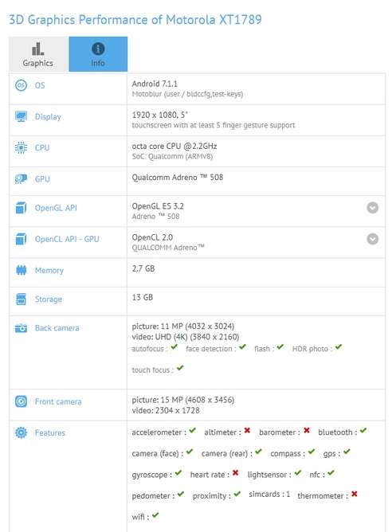Click the wifi green checkmark
Screen dimensions: 392x532
pos(155,515)
